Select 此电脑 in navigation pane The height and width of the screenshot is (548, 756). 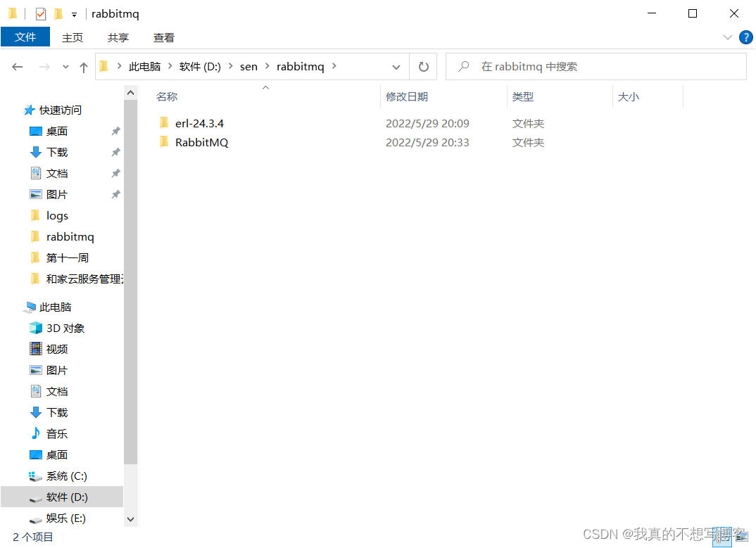click(55, 307)
